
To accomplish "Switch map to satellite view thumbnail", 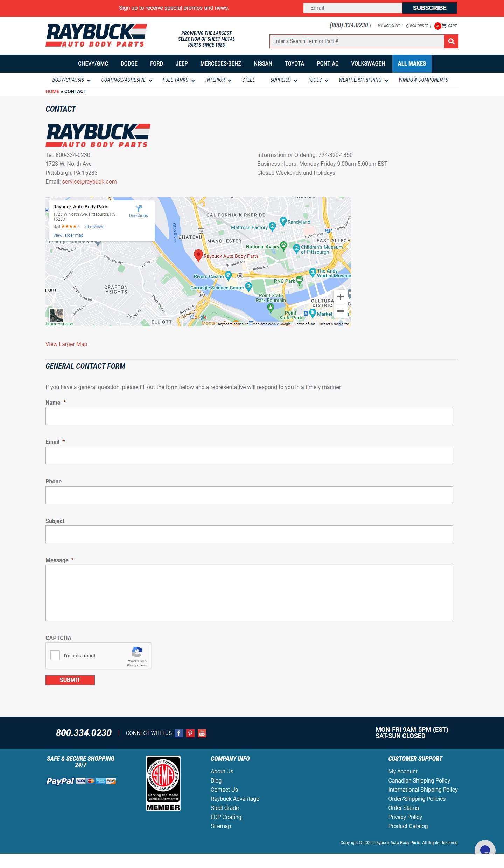I will pyautogui.click(x=56, y=315).
